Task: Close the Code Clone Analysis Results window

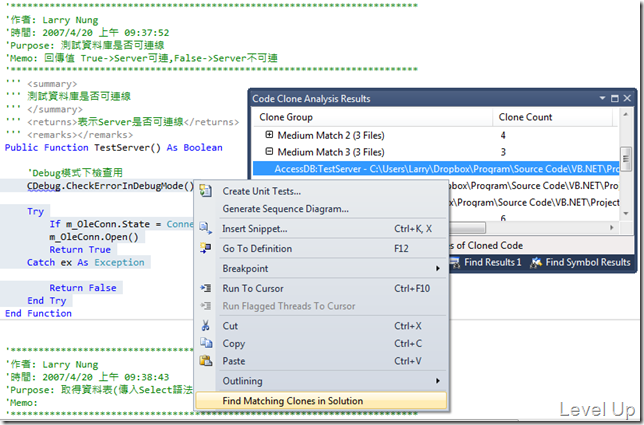Action: (x=627, y=98)
